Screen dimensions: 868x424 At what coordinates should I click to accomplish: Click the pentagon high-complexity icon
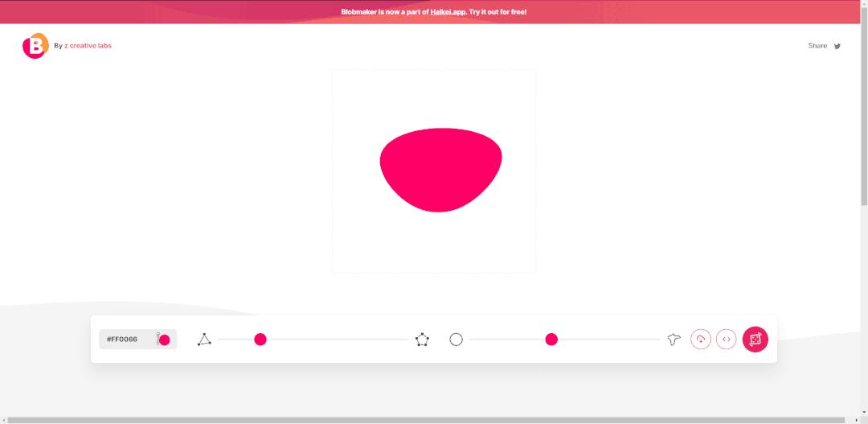422,340
